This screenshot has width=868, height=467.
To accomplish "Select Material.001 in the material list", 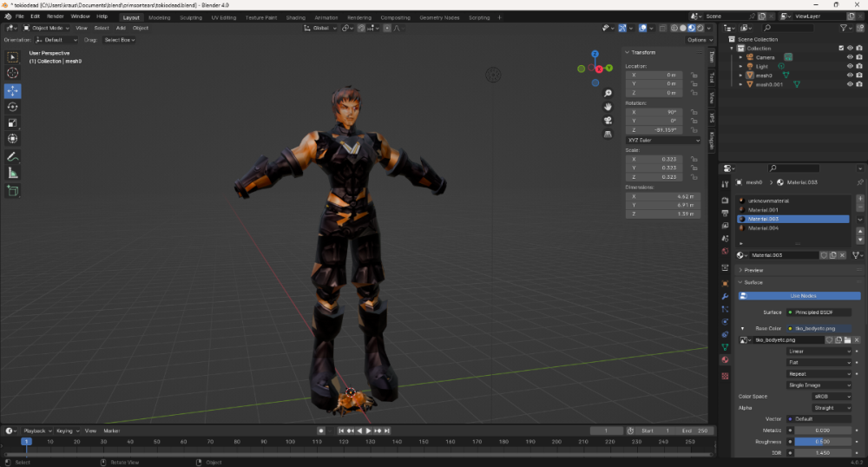I will pos(764,210).
